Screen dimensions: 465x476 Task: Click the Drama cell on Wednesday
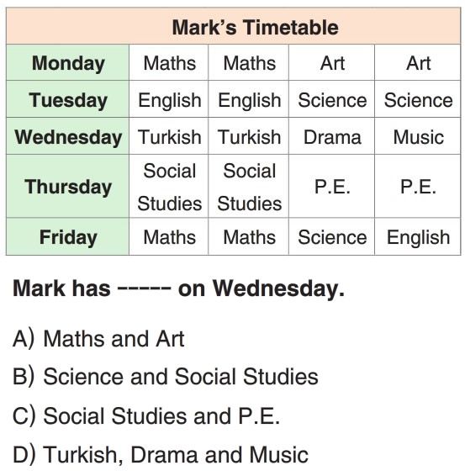click(332, 136)
